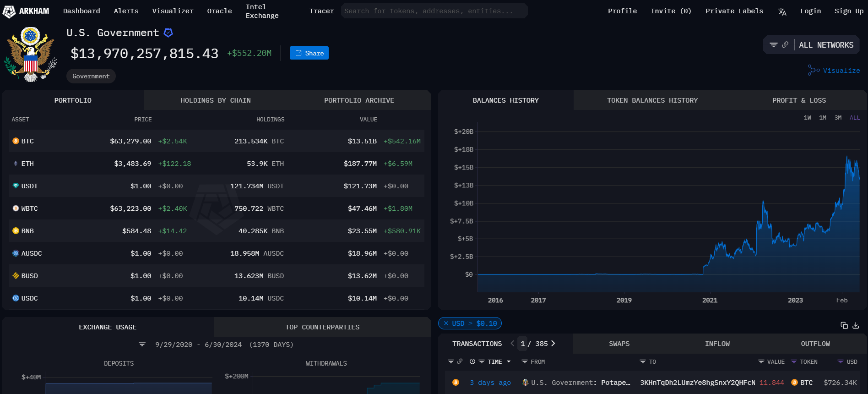Click the BTC coin icon in portfolio
Screen dimensions: 868x394
(x=16, y=141)
